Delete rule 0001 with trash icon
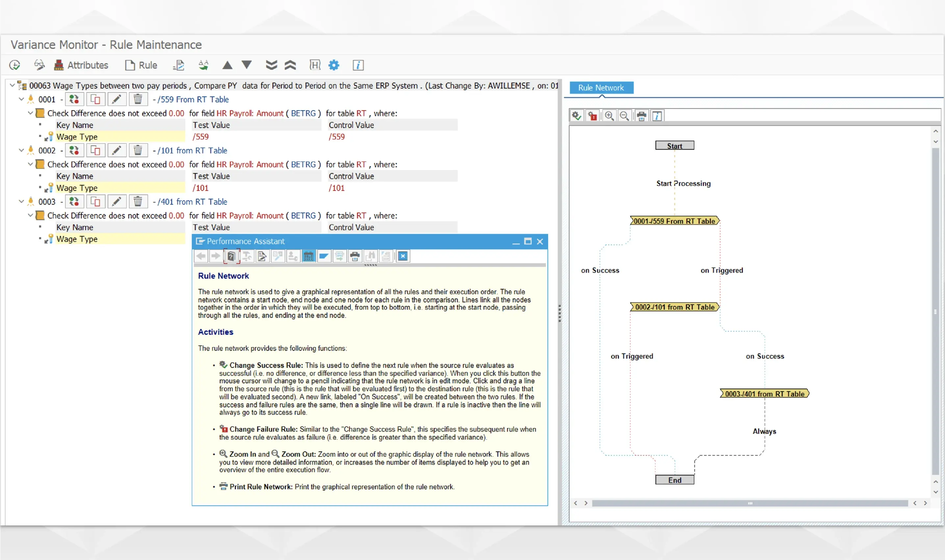Screen dimensions: 945x560 tap(138, 99)
